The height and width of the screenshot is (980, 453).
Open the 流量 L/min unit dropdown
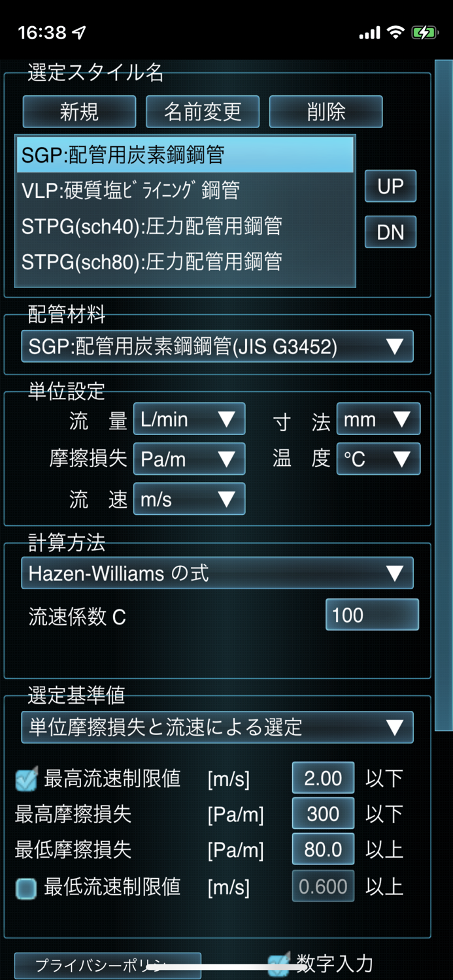[x=190, y=419]
